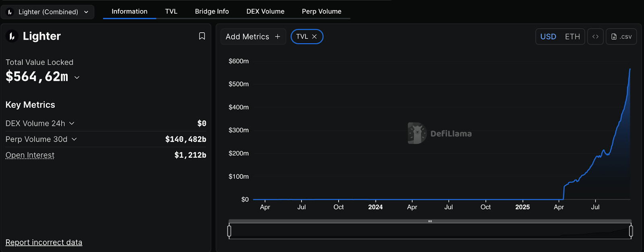The image size is (644, 252).
Task: Remove the TVL metric chip
Action: [314, 37]
